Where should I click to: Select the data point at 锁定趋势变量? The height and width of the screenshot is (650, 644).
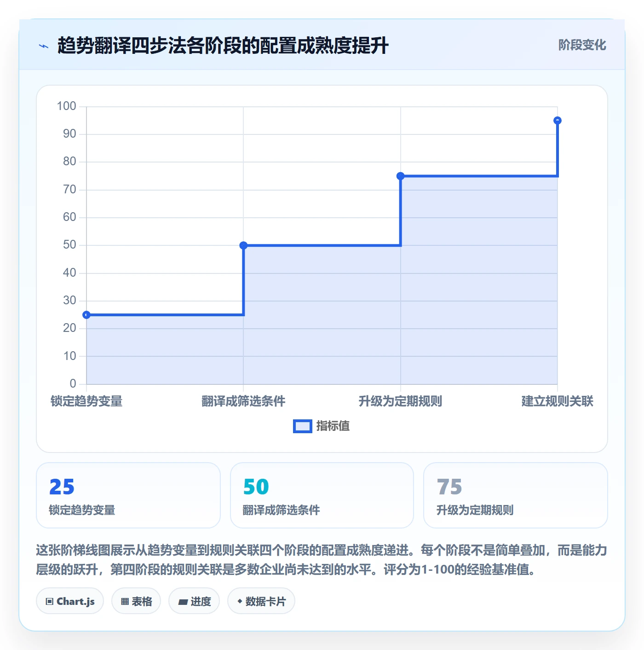pos(86,315)
